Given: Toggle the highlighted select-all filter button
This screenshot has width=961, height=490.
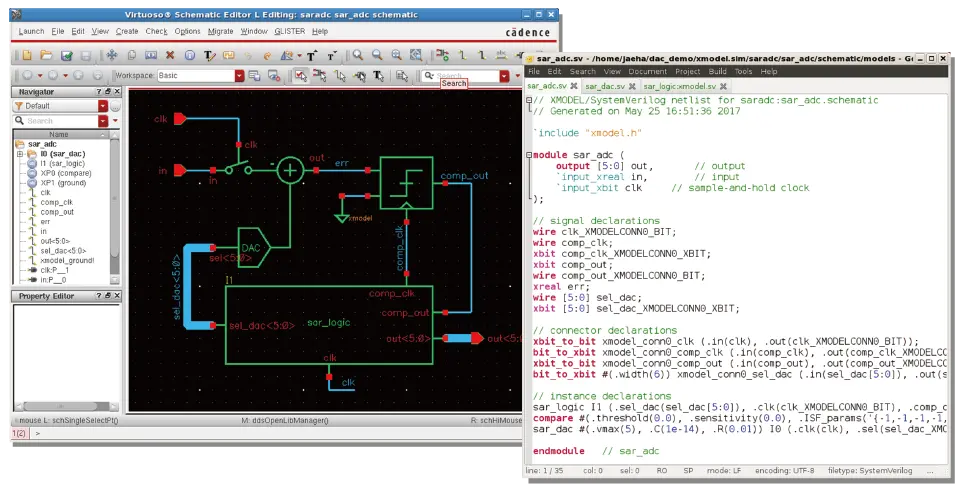Looking at the screenshot, I should pyautogui.click(x=300, y=75).
